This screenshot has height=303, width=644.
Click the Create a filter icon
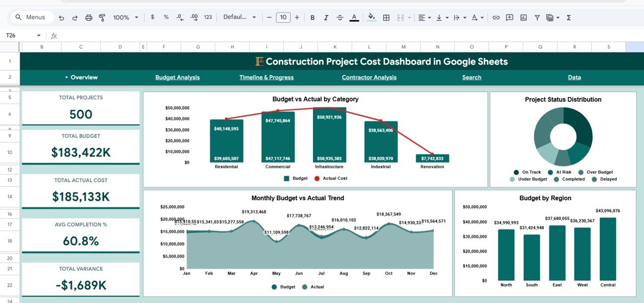tap(537, 17)
